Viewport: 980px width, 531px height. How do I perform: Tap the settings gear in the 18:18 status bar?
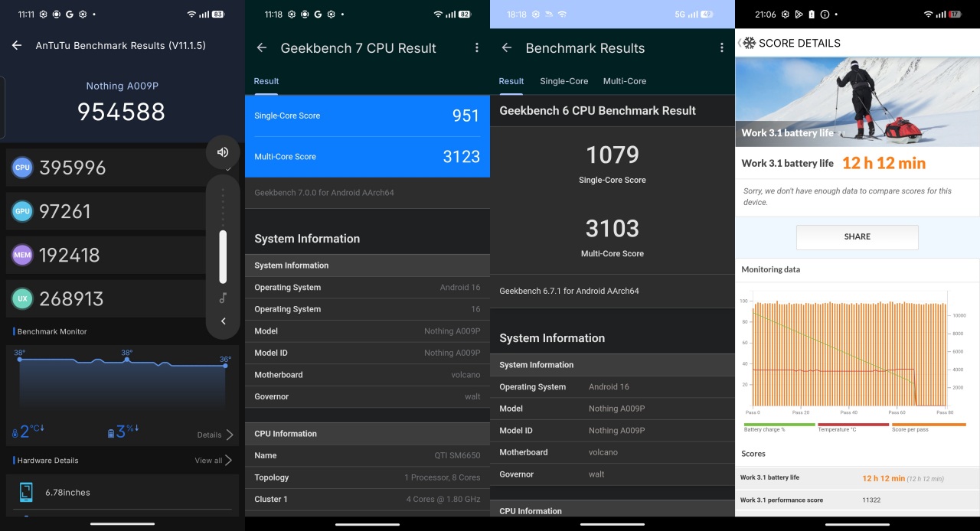click(x=536, y=15)
